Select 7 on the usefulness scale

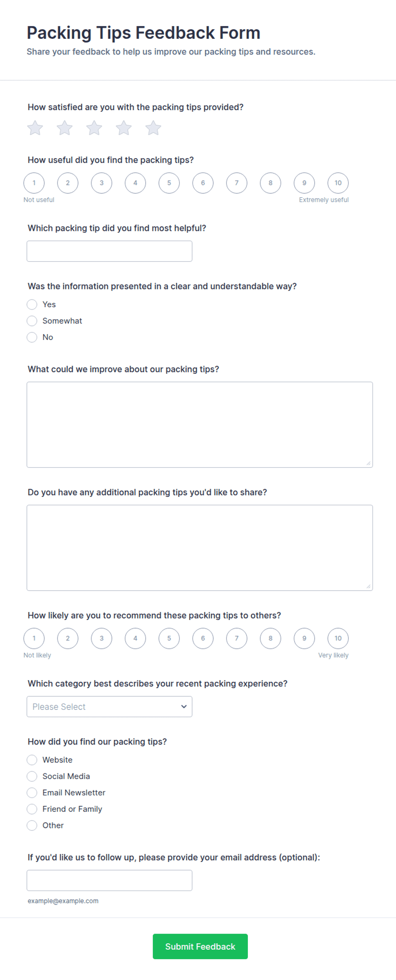[x=237, y=183]
